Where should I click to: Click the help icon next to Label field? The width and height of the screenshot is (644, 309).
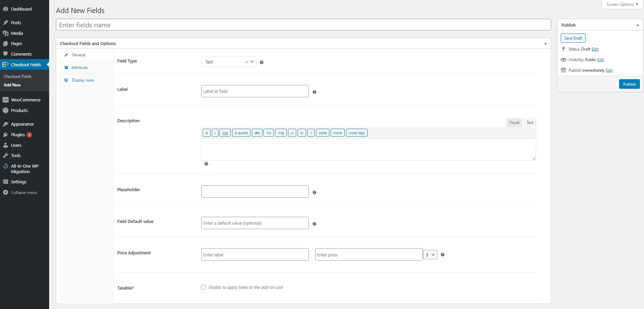(x=314, y=92)
